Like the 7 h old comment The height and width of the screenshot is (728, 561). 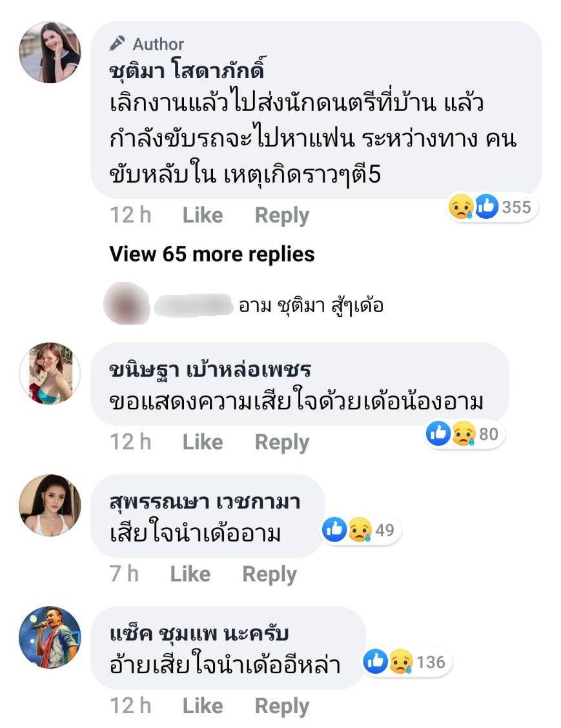pyautogui.click(x=190, y=574)
